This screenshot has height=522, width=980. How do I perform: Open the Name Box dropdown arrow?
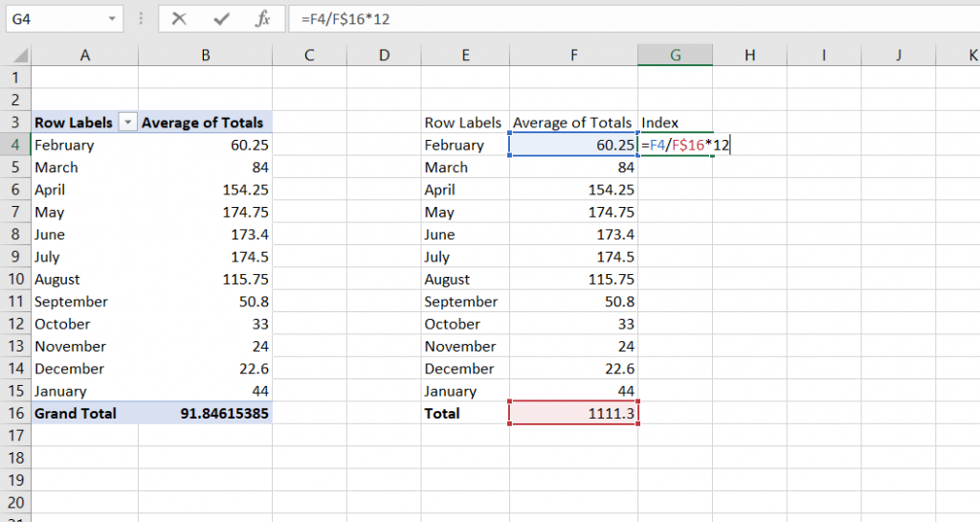click(x=113, y=19)
